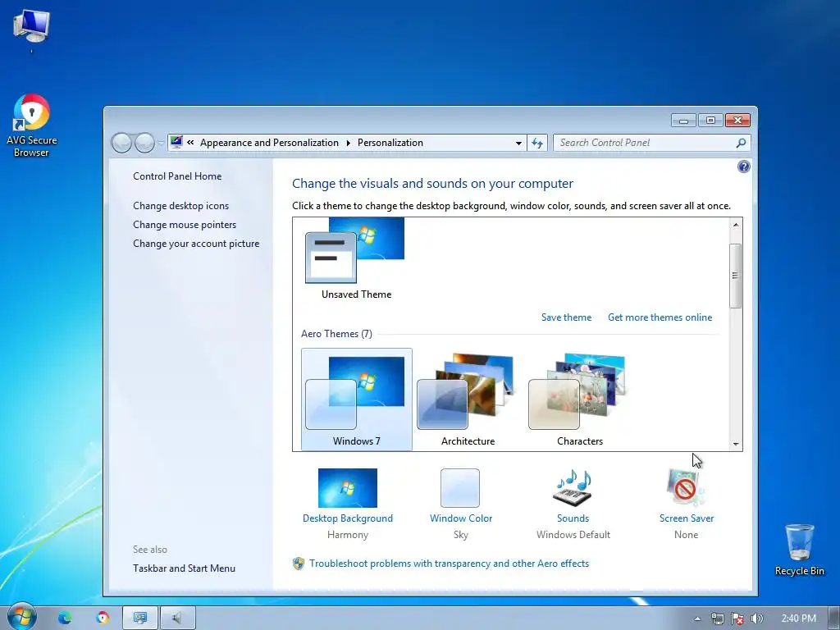Go to Control Panel Home
The height and width of the screenshot is (630, 840).
coord(177,176)
